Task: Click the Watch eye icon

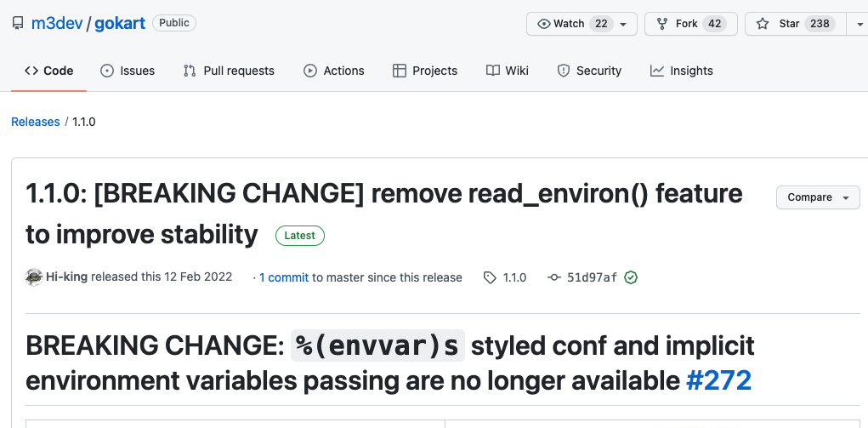Action: click(544, 24)
